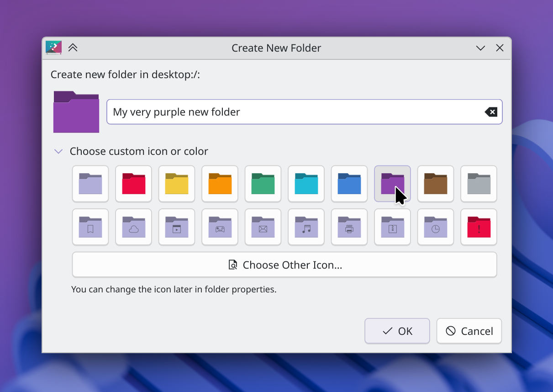The width and height of the screenshot is (553, 392).
Task: Select the bookmark folder icon
Action: (x=90, y=227)
